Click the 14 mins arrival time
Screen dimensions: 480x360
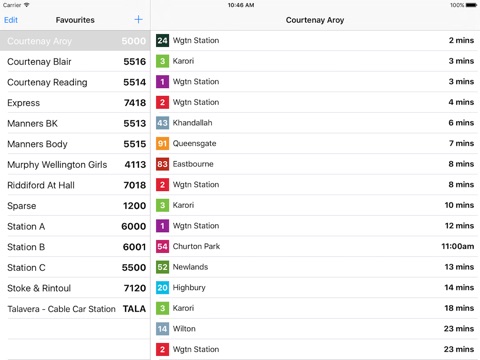[x=459, y=288]
